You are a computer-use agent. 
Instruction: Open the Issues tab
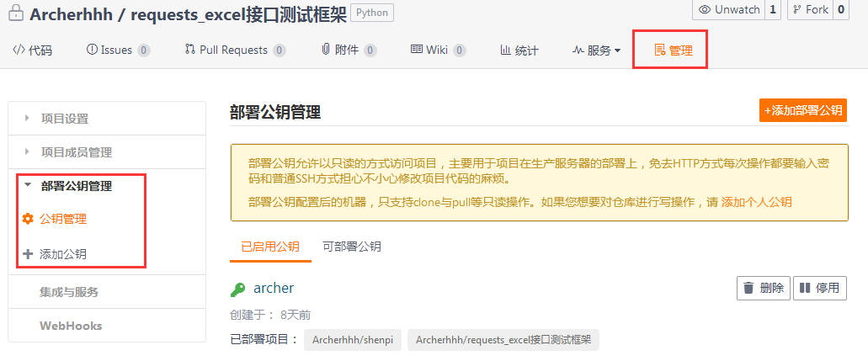[118, 50]
